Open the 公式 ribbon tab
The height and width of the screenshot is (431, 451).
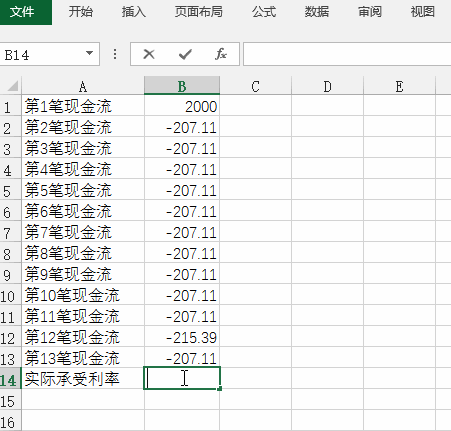click(x=264, y=12)
